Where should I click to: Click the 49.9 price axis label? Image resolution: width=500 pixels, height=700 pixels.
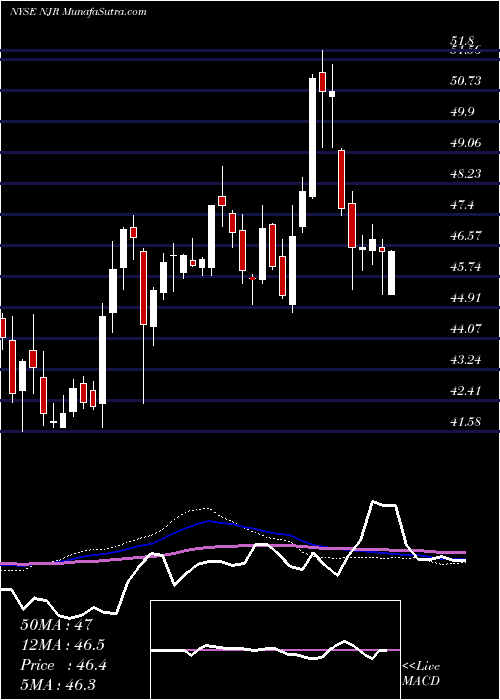pos(463,112)
